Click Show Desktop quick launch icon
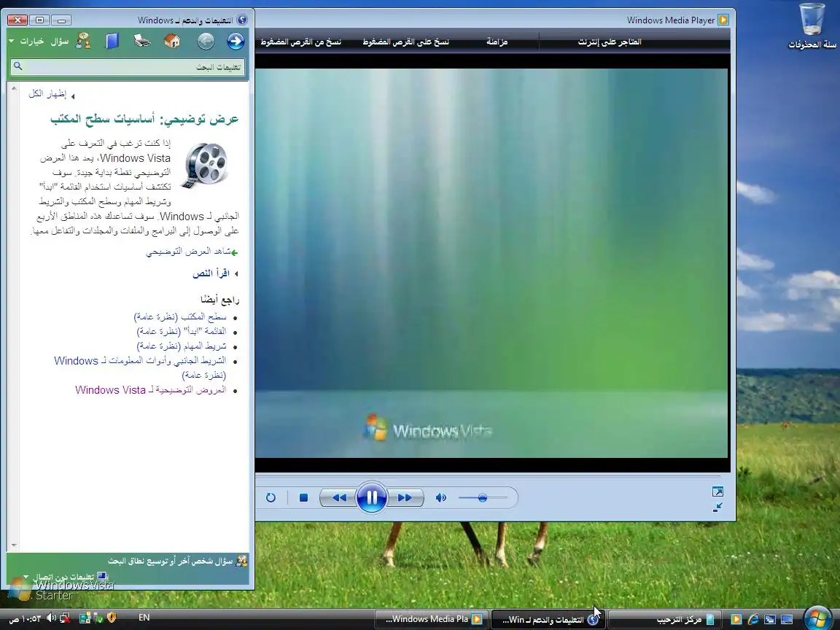The image size is (840, 630). (x=787, y=619)
